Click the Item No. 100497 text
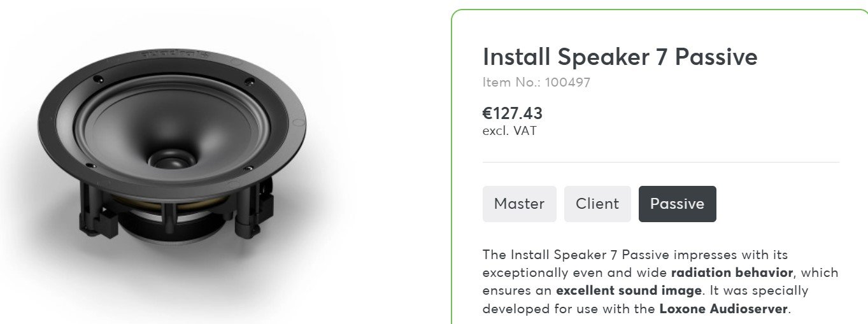This screenshot has height=324, width=868. [537, 82]
